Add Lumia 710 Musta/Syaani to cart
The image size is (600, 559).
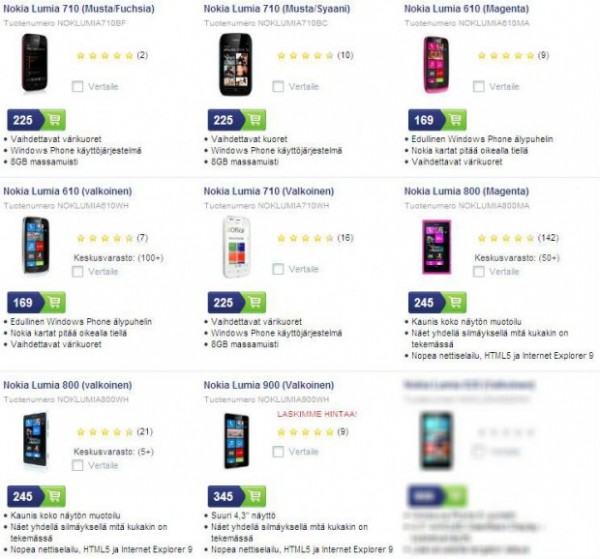(x=255, y=120)
